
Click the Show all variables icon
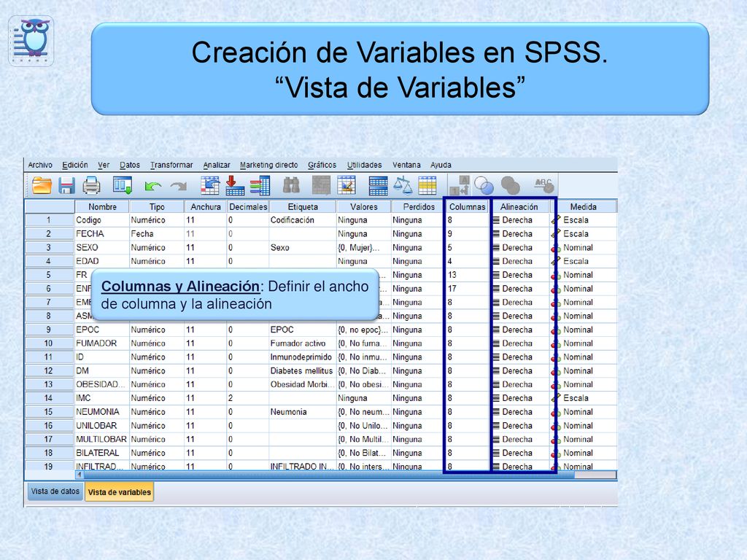(510, 185)
